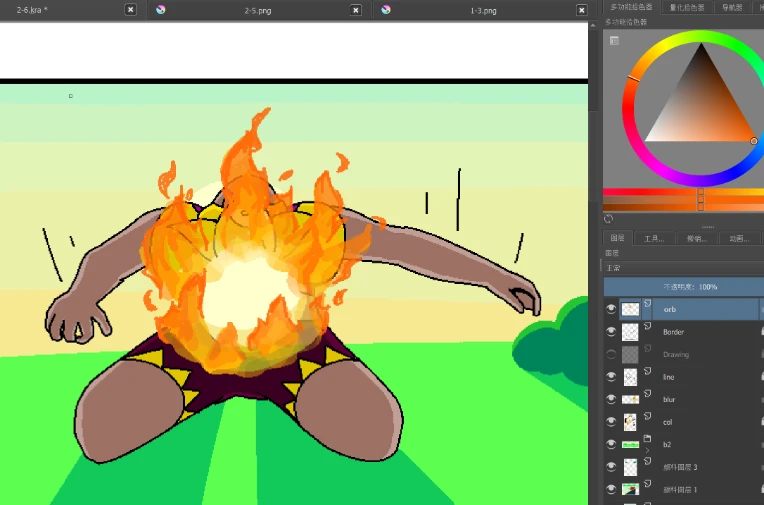Select the 图层 panel tab
This screenshot has height=505, width=764.
[x=617, y=238]
